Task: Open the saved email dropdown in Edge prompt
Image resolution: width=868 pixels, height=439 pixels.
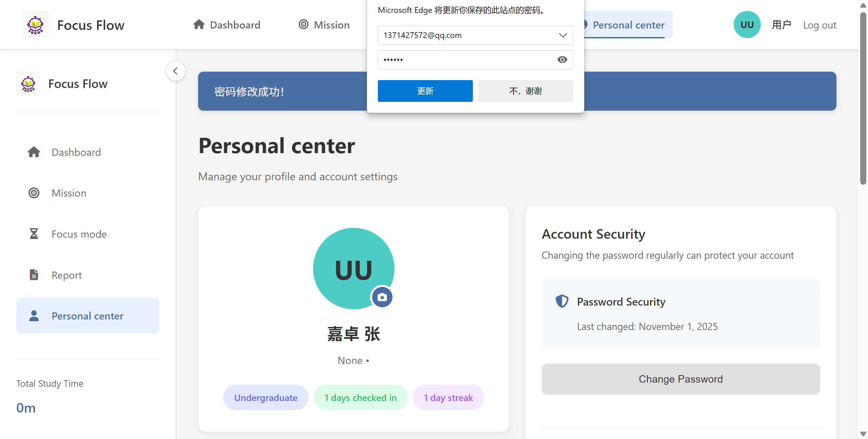Action: tap(563, 35)
